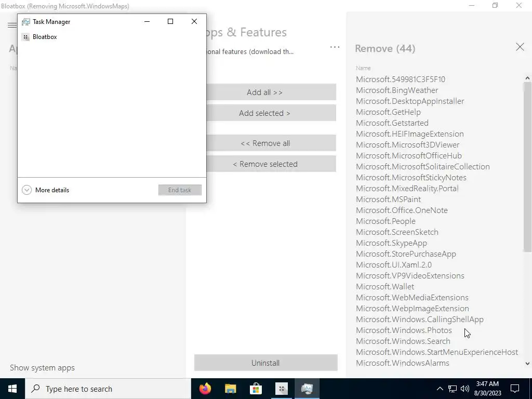Toggle Show system apps
532x399 pixels.
(x=42, y=368)
